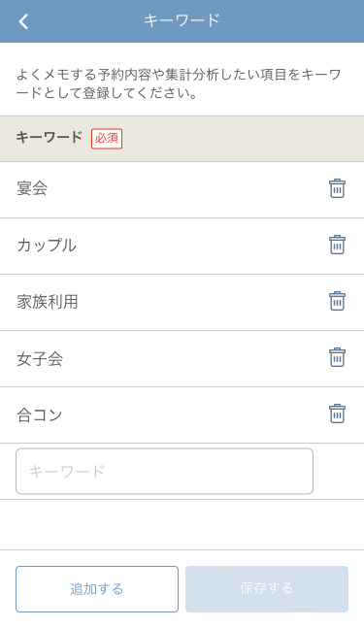Viewport: 364px width, 628px height.
Task: Tap the 女子会 keyword entry
Action: (40, 358)
